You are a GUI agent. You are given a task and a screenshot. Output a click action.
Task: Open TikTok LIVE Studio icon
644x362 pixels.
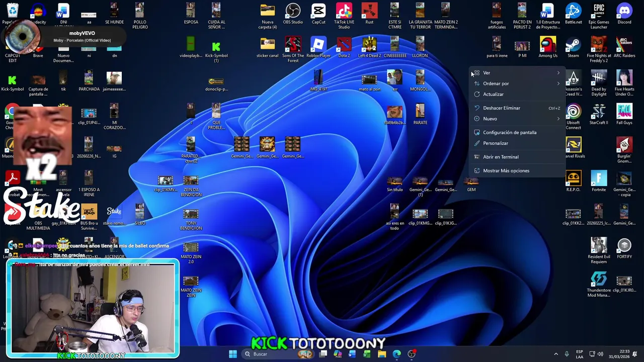tap(344, 16)
